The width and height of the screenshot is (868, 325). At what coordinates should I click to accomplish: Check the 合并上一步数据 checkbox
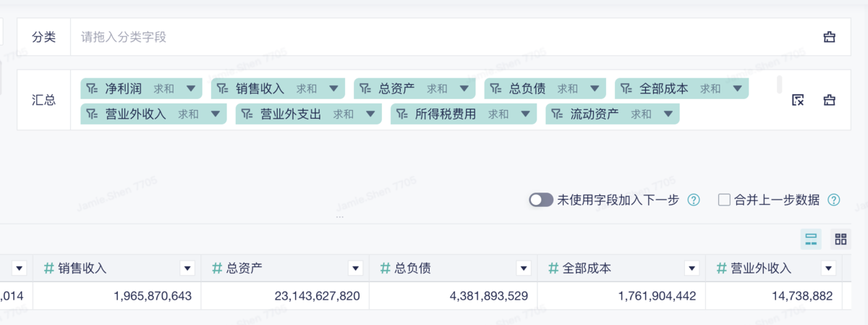pyautogui.click(x=724, y=201)
